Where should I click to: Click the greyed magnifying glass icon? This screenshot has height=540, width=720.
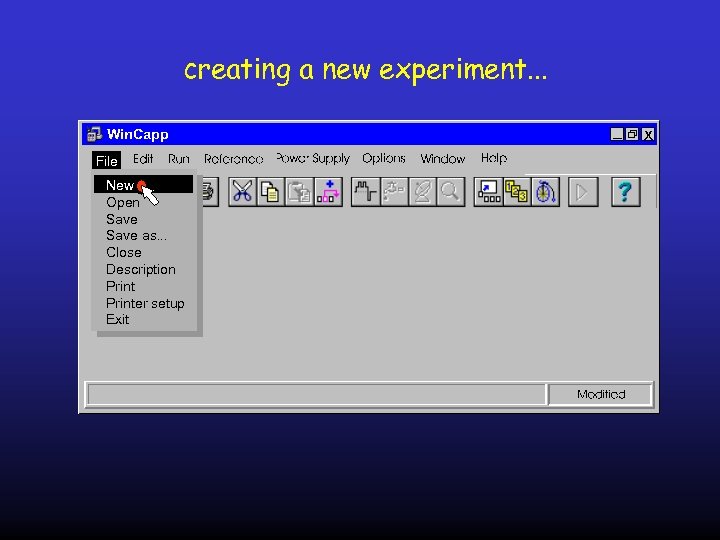[450, 192]
